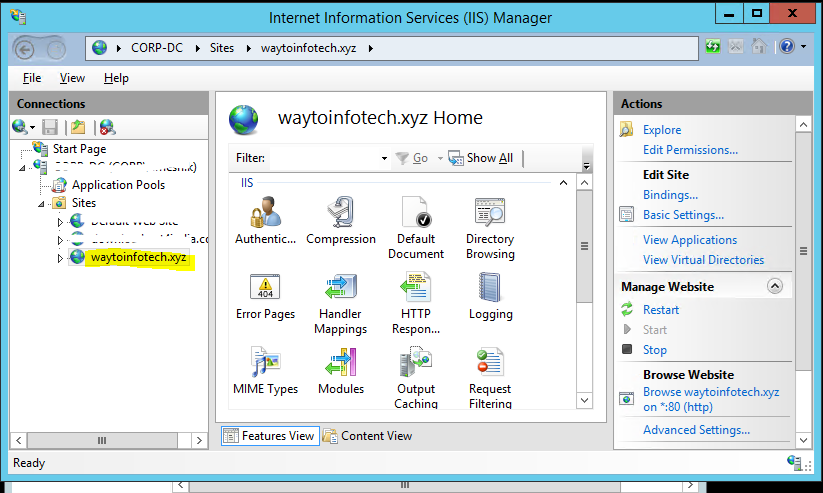Collapse the CORP-DC server node
The image size is (823, 493).
coord(22,168)
